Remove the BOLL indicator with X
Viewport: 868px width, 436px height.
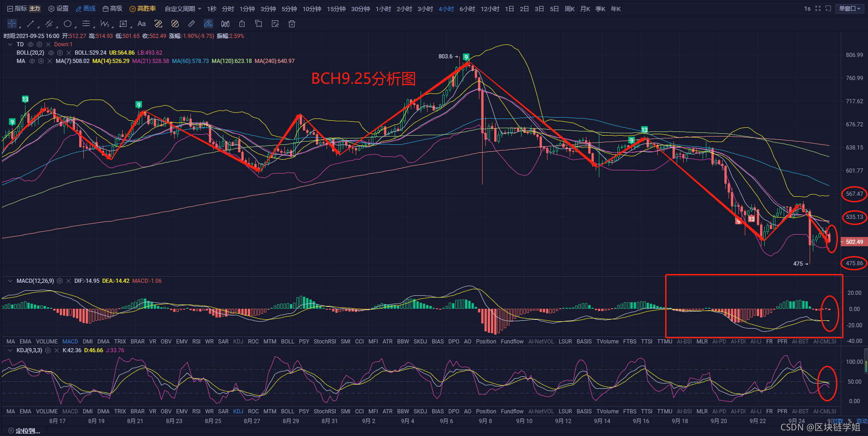click(69, 53)
